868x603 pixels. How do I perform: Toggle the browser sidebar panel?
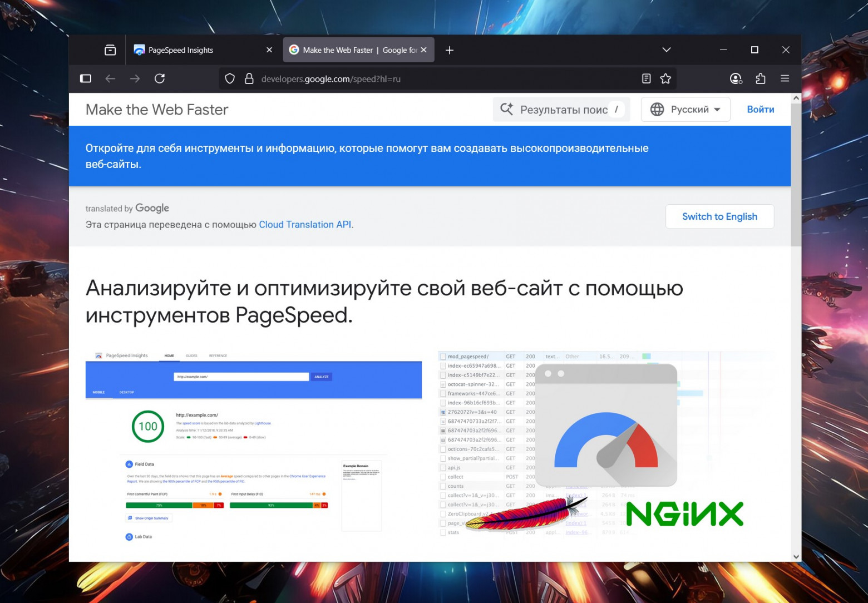(85, 78)
